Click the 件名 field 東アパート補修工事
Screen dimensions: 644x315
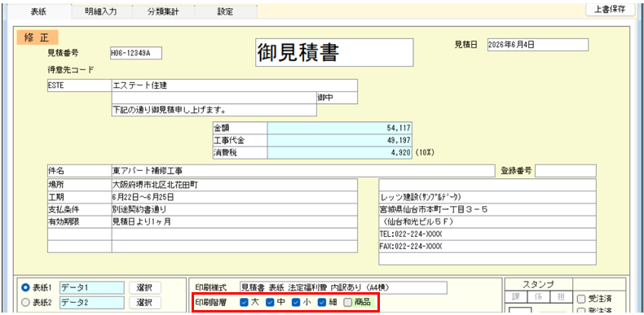point(303,171)
